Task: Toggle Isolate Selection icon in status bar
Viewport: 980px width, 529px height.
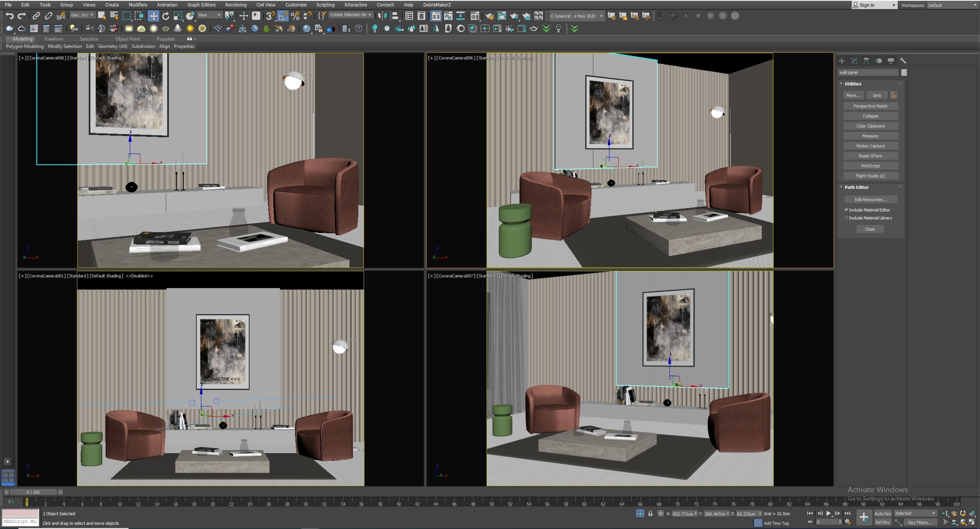Action: click(640, 513)
